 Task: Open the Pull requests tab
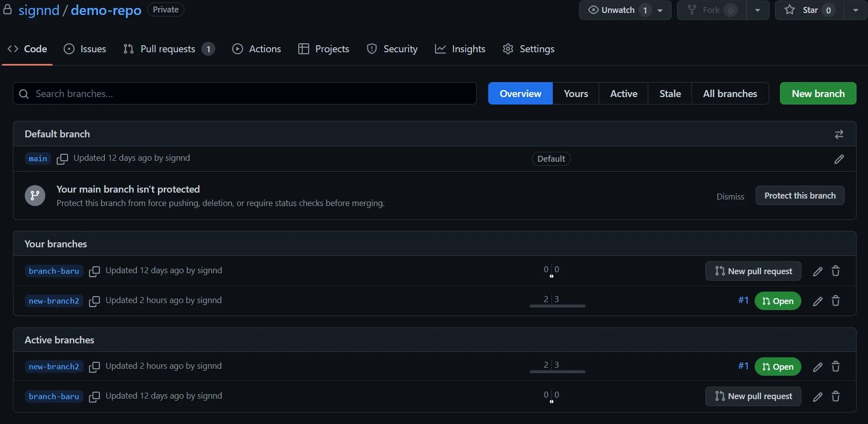(x=169, y=49)
